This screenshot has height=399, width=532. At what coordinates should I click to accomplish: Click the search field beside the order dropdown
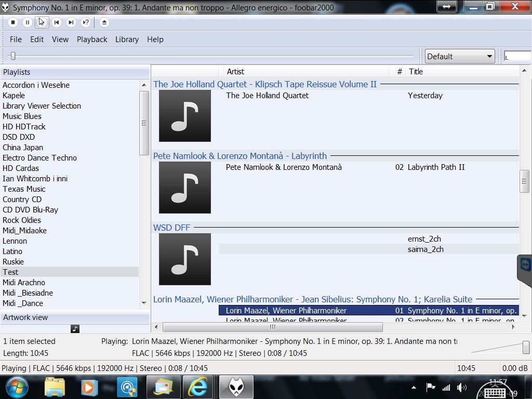pos(518,56)
